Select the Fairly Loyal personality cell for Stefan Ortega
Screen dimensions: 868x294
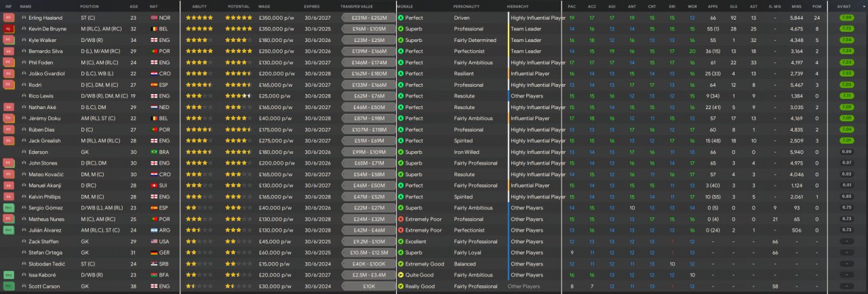coord(467,253)
